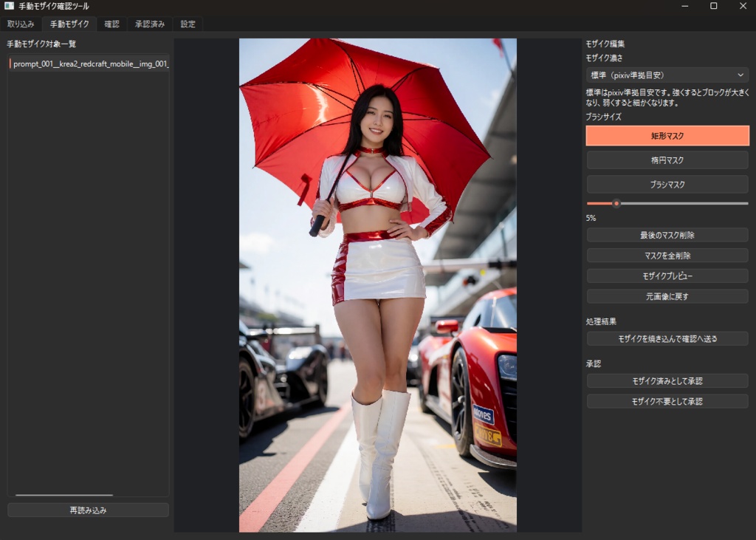Screen dimensions: 756x540
Task: Click the brush size slider track
Action: (x=667, y=204)
